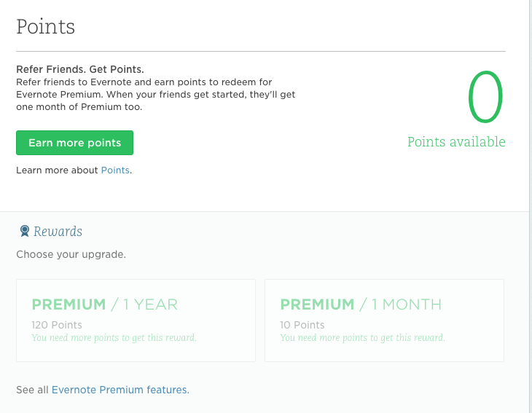Image resolution: width=532 pixels, height=413 pixels.
Task: Click the Points page heading
Action: (45, 27)
